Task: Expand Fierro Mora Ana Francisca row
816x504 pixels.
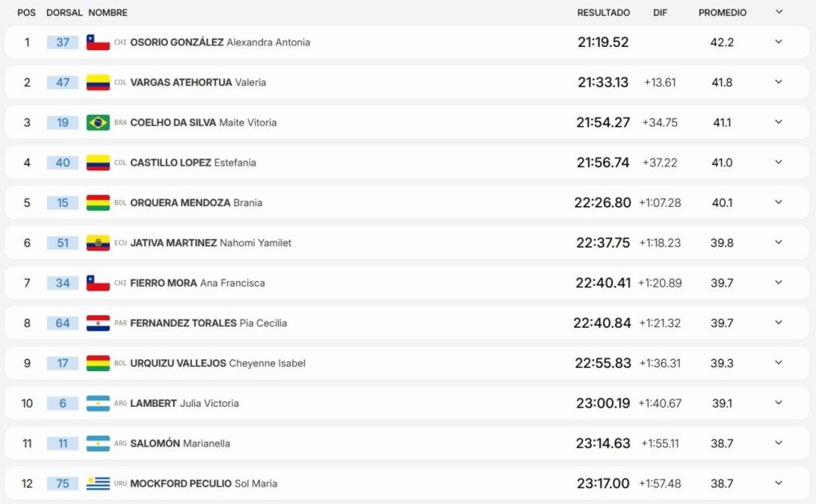Action: [779, 283]
